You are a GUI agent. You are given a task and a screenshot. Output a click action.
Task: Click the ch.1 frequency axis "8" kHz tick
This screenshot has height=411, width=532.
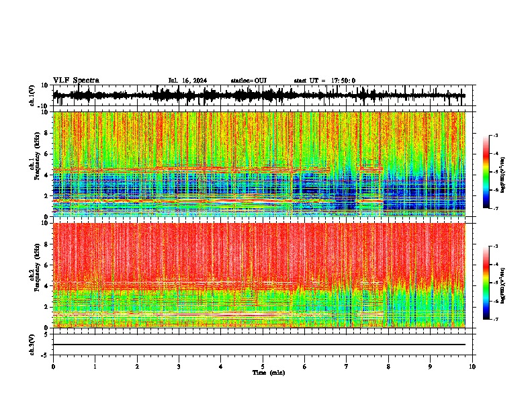tap(46, 133)
